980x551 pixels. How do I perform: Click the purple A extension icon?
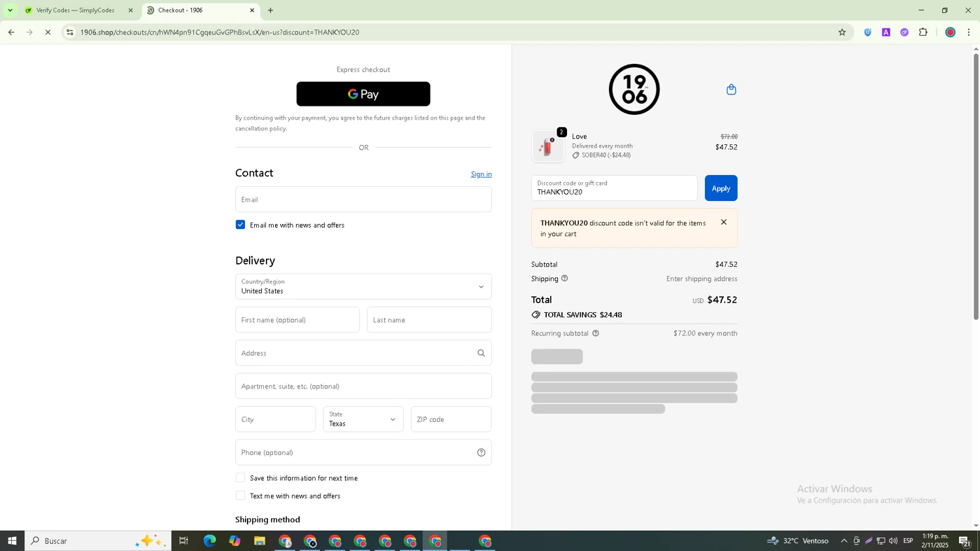(886, 32)
